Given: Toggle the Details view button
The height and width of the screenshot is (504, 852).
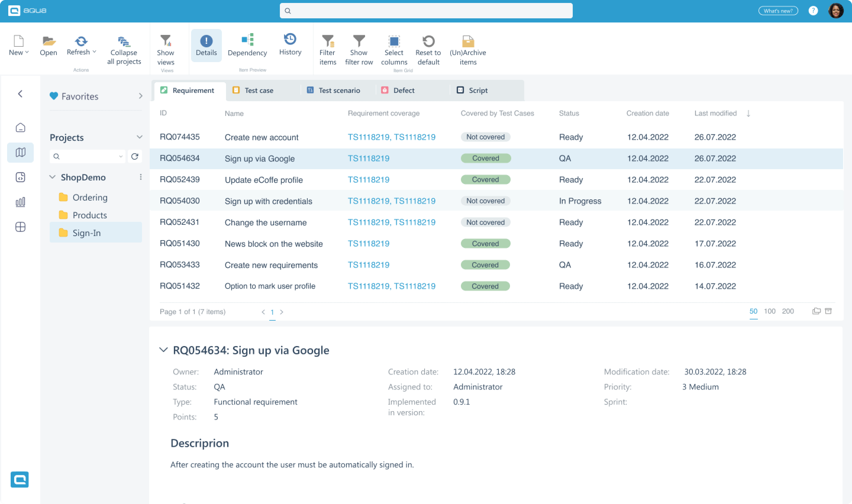Looking at the screenshot, I should (x=206, y=45).
